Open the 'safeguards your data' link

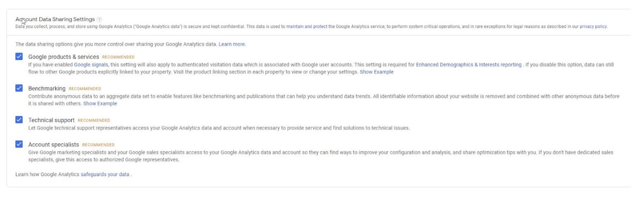(105, 174)
